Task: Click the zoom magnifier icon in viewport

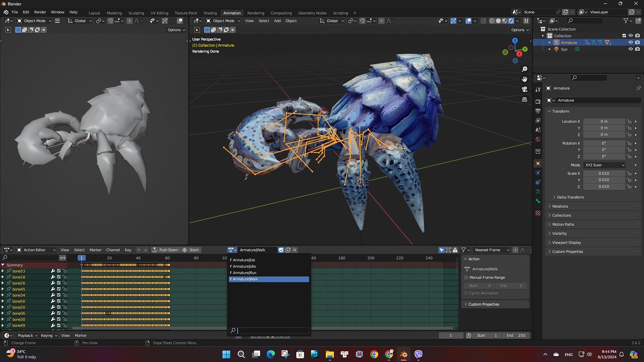Action: [x=524, y=69]
